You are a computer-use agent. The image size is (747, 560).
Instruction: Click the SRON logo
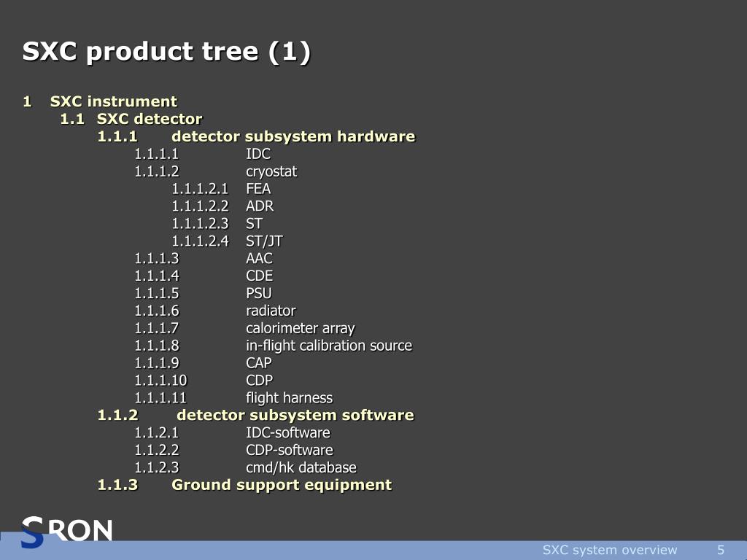click(x=66, y=531)
